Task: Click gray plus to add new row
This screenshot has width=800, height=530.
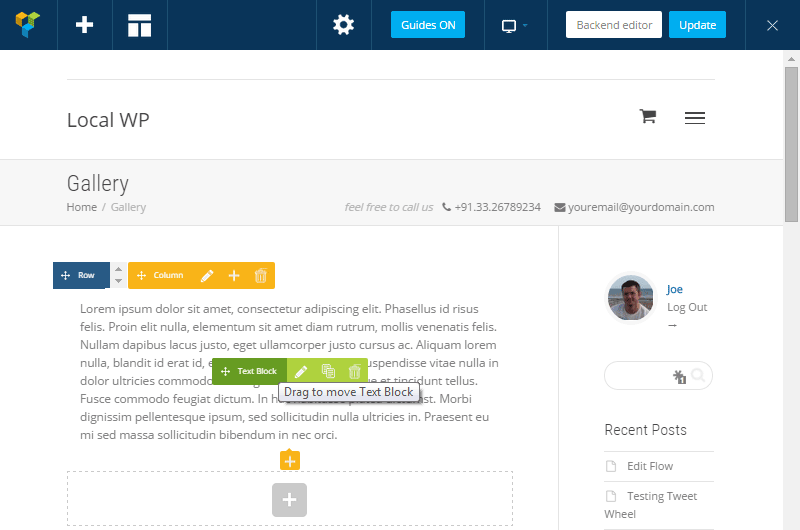Action: (x=289, y=500)
